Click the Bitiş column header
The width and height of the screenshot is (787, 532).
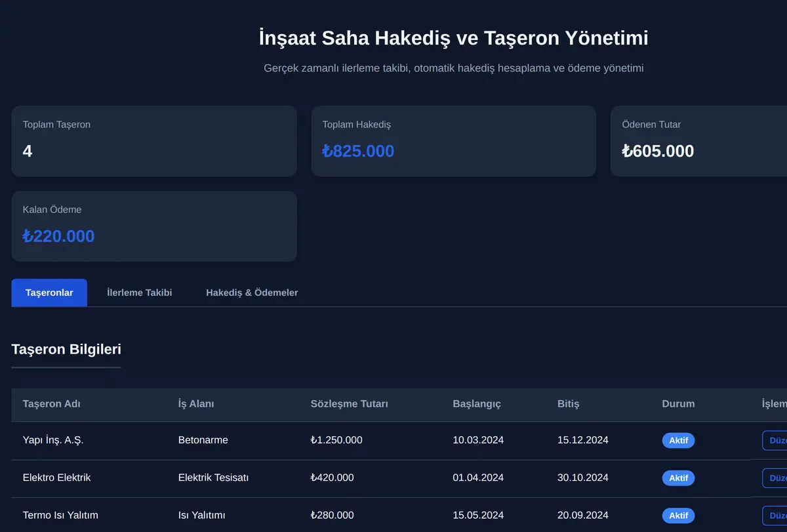[569, 404]
